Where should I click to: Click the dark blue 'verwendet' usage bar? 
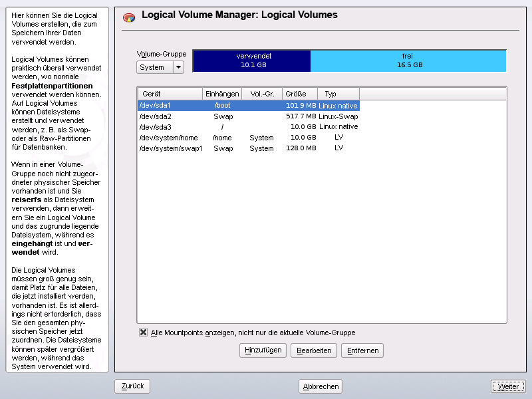point(251,61)
